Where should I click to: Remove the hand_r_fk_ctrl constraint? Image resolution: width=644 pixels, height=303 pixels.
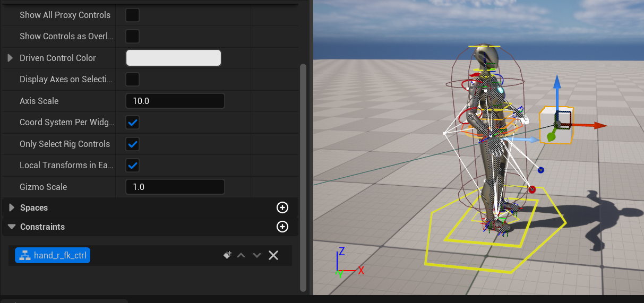273,255
